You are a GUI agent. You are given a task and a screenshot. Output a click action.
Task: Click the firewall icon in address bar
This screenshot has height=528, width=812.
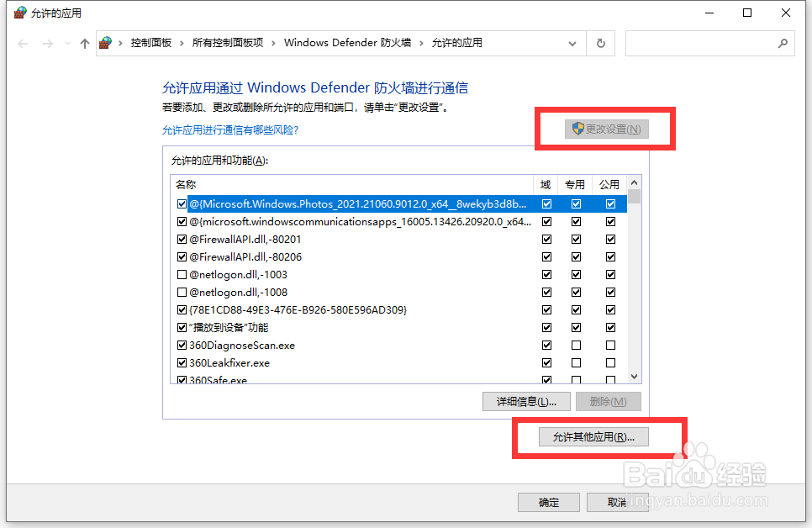pyautogui.click(x=106, y=43)
